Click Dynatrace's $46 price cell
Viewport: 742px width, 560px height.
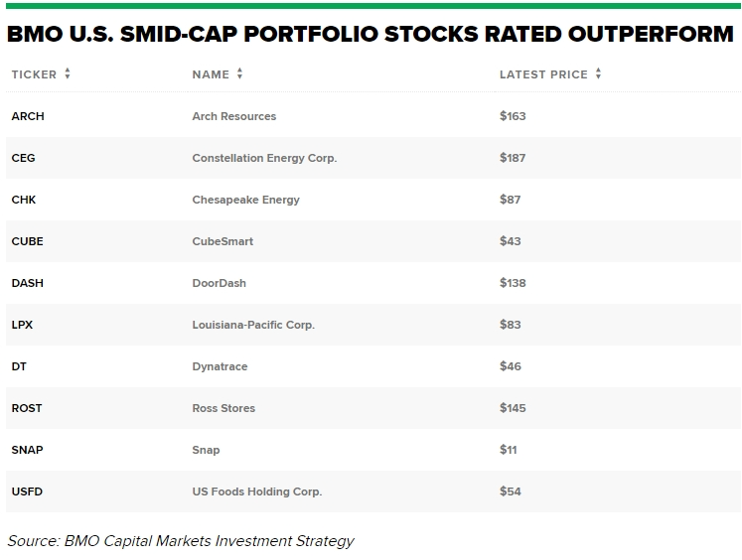(511, 366)
